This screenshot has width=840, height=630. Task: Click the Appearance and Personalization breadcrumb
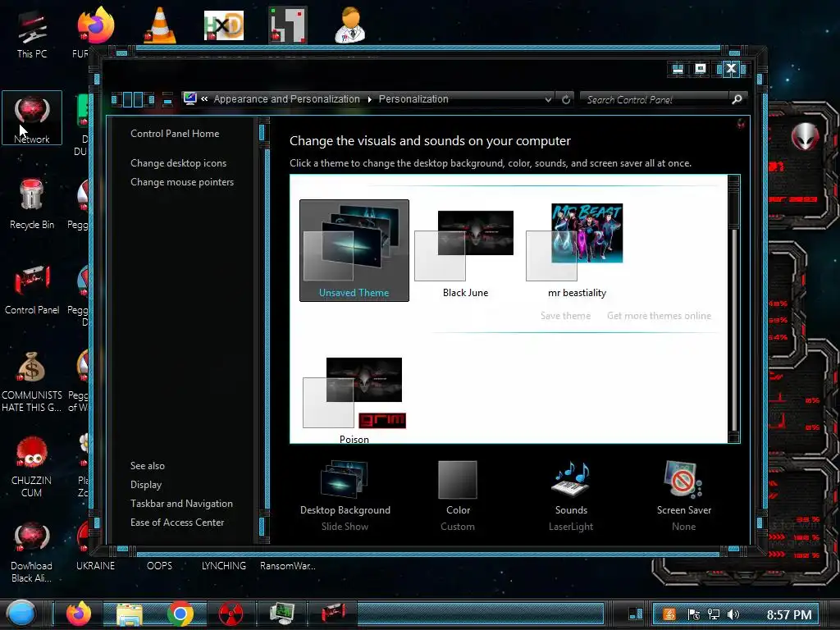[286, 99]
